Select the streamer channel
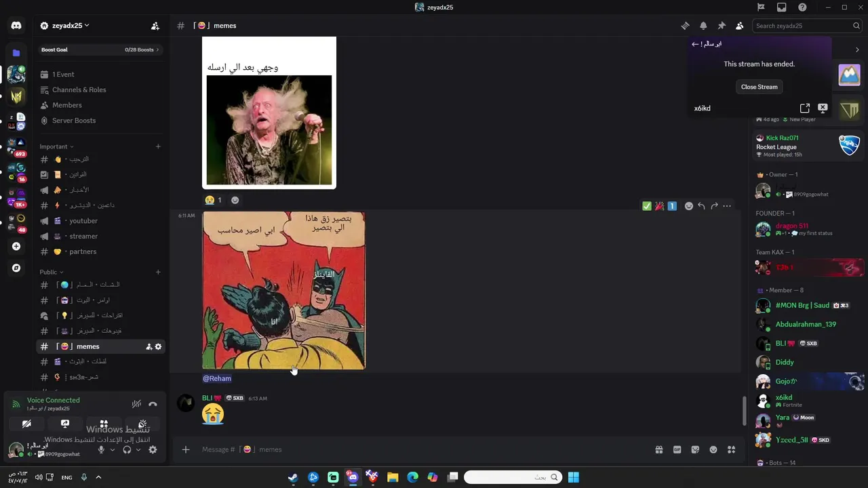Screen dimensions: 868x488 pyautogui.click(x=100, y=236)
